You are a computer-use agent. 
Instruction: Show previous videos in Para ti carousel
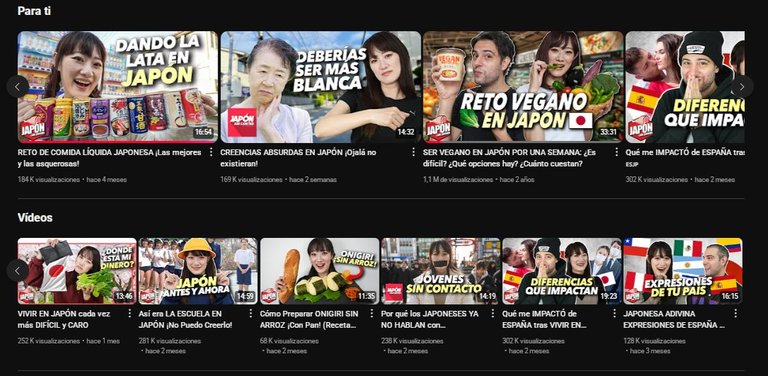(18, 87)
